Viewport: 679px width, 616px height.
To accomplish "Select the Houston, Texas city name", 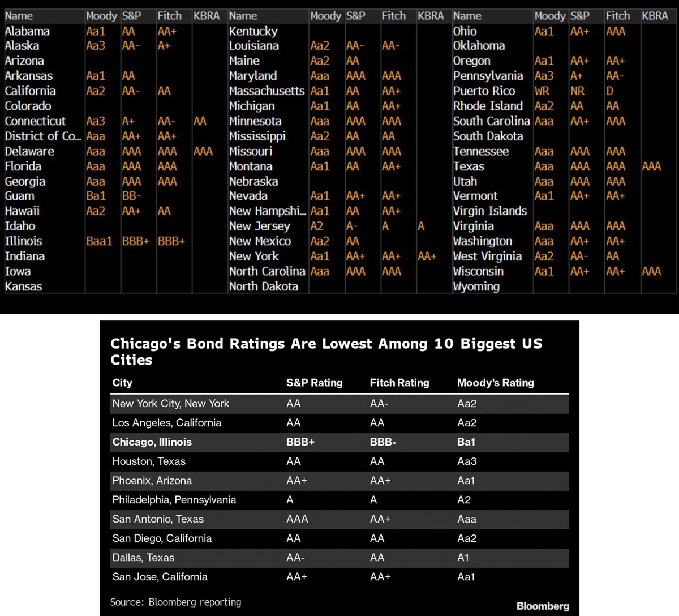I will coord(149,461).
